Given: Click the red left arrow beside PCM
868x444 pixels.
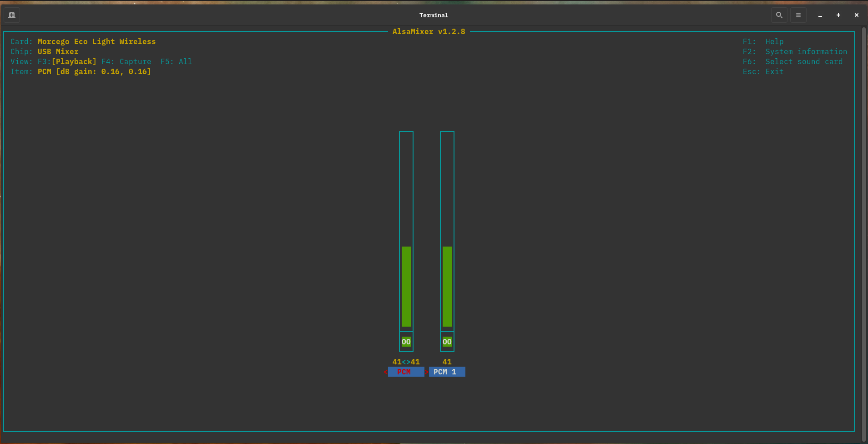Looking at the screenshot, I should tap(385, 372).
